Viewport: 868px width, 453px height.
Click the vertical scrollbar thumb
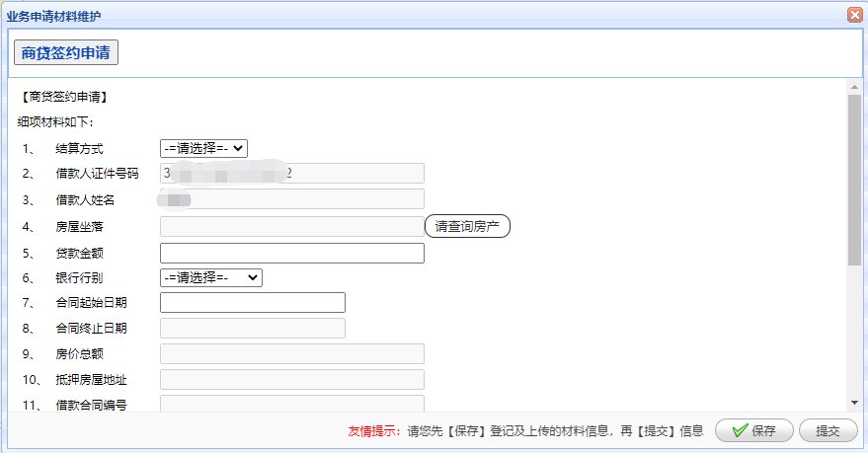[x=853, y=178]
